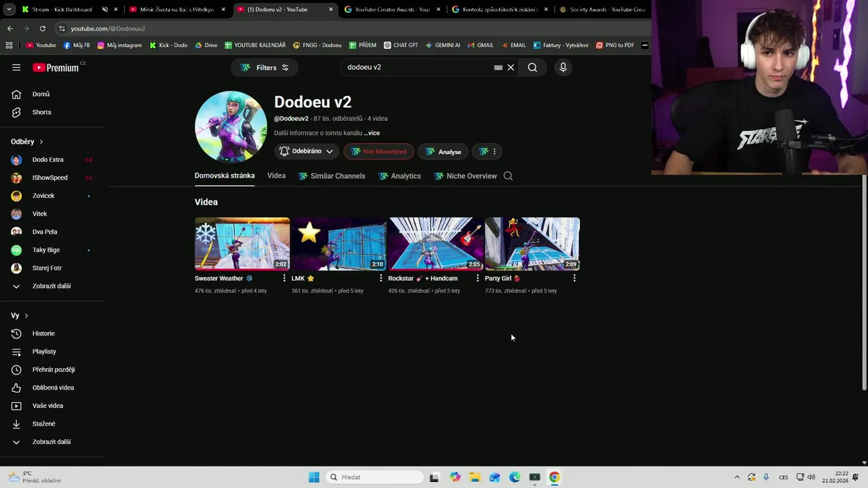Screen dimensions: 868x488
Task: Open the browser tab search dropdown
Action: (x=9, y=9)
